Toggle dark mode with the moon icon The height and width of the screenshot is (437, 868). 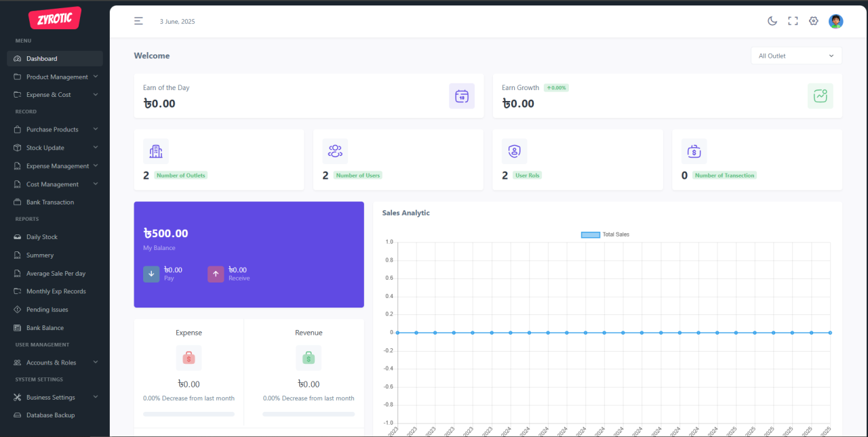coord(772,21)
